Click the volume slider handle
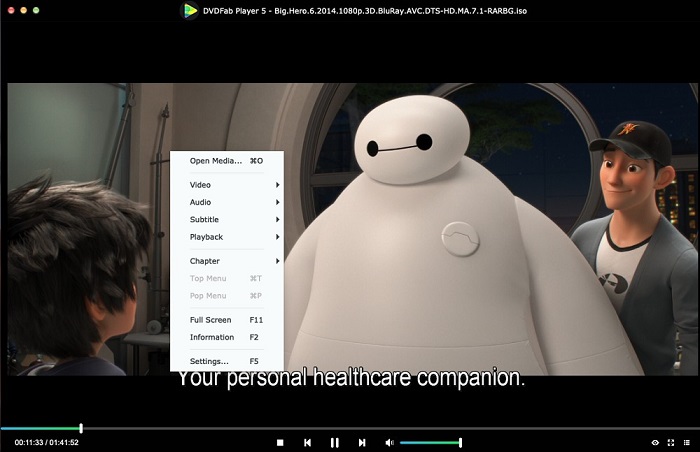Screen dimensions: 700x452 tap(460, 443)
